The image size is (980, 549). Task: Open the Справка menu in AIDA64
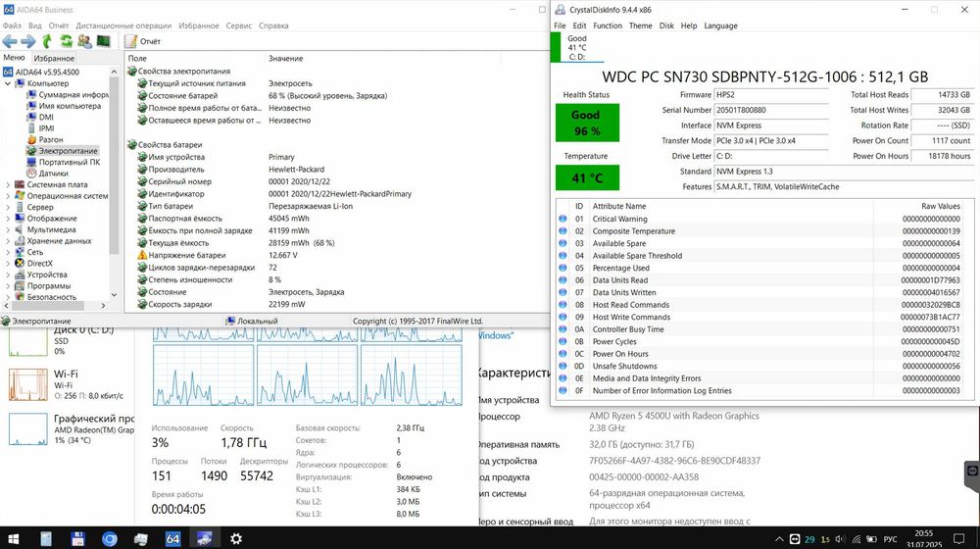coord(273,25)
